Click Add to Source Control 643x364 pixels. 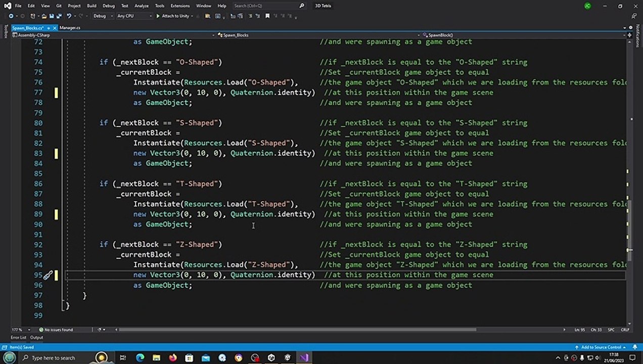coord(602,347)
